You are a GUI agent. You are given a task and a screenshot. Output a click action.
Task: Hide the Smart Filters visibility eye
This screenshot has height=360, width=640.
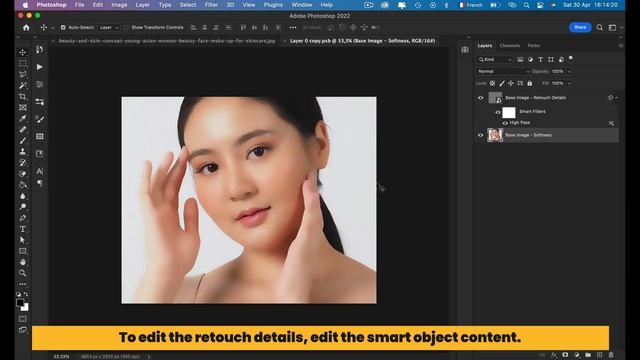click(498, 112)
